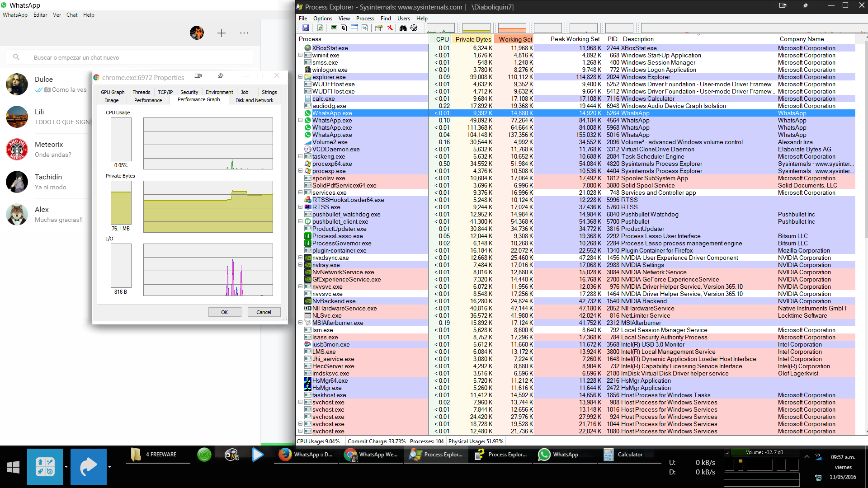Collapse the explorer.exe process tree
Screen dimensions: 868x488
[300, 77]
